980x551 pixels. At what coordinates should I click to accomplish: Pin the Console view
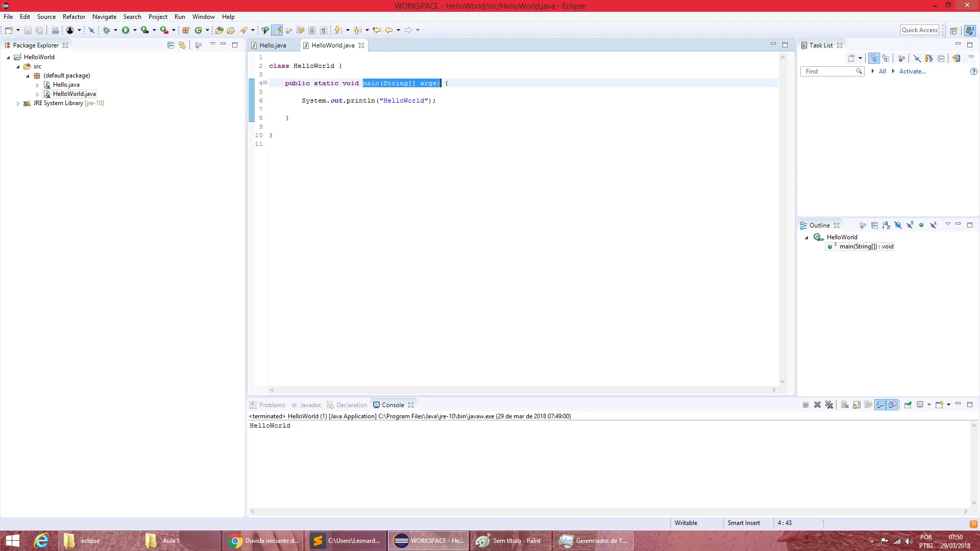[x=908, y=405]
